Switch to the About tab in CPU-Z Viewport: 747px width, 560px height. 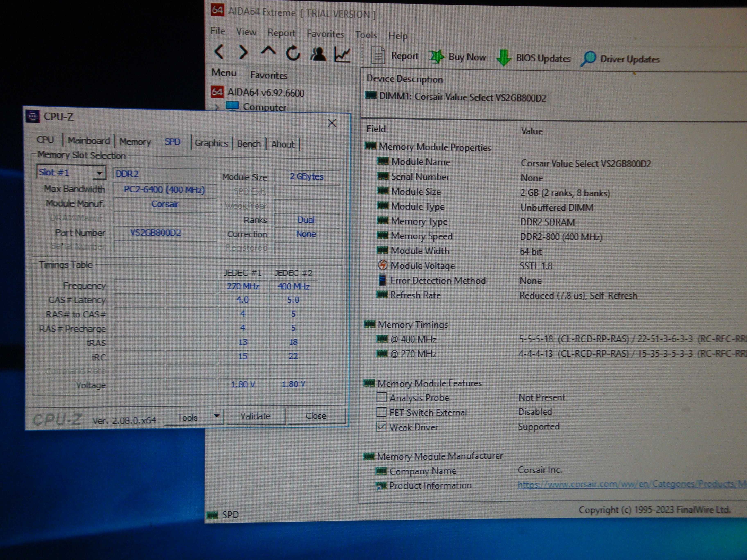[283, 145]
